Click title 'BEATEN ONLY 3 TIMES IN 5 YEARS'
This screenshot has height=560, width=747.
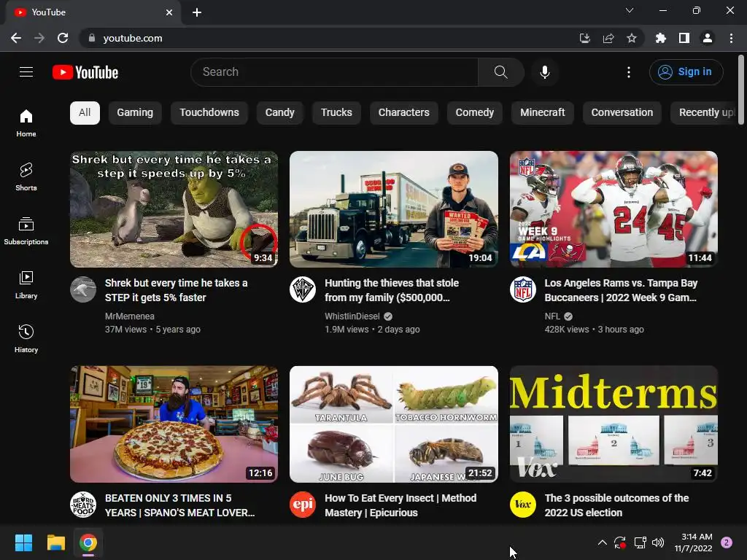[x=179, y=505]
